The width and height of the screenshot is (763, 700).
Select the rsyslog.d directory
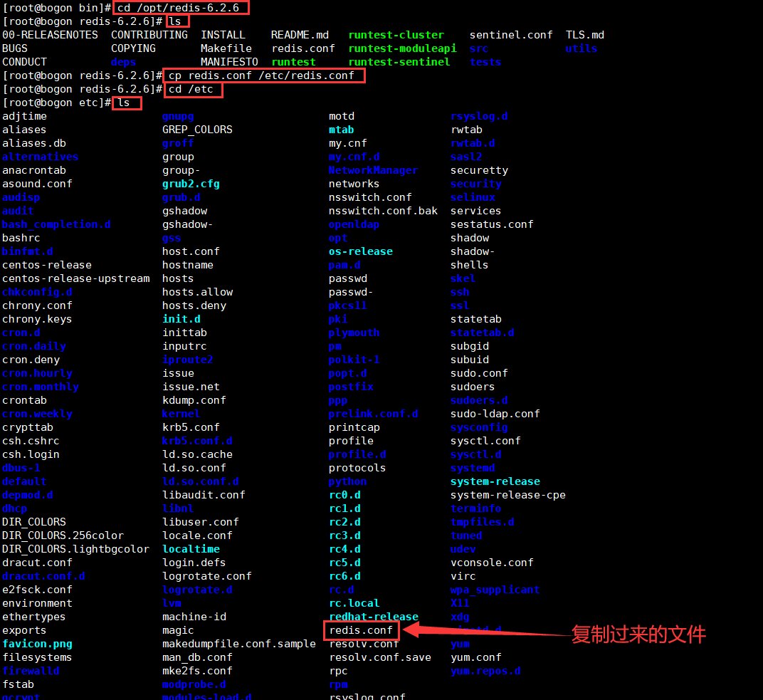coord(479,116)
